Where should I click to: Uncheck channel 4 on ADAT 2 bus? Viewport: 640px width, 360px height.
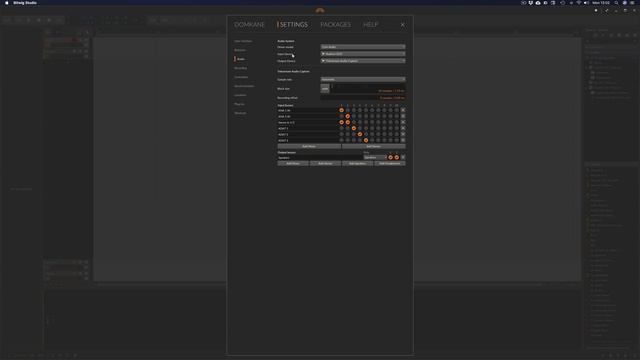click(x=360, y=134)
